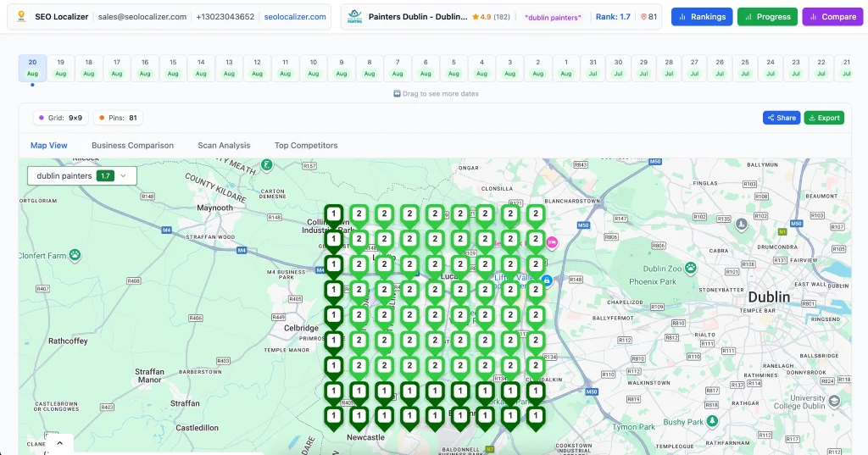868x455 pixels.
Task: Click the Clonfert Farm paw marker on map
Action: (x=75, y=255)
